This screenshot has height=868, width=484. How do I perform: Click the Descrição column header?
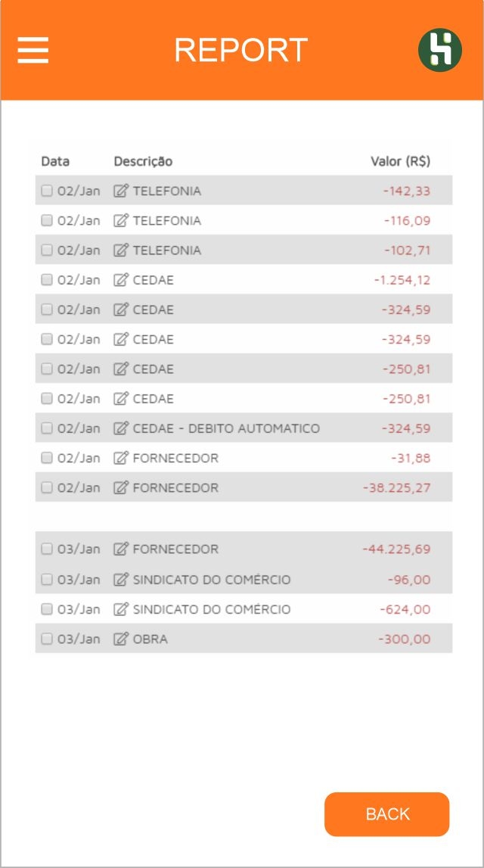[x=143, y=161]
